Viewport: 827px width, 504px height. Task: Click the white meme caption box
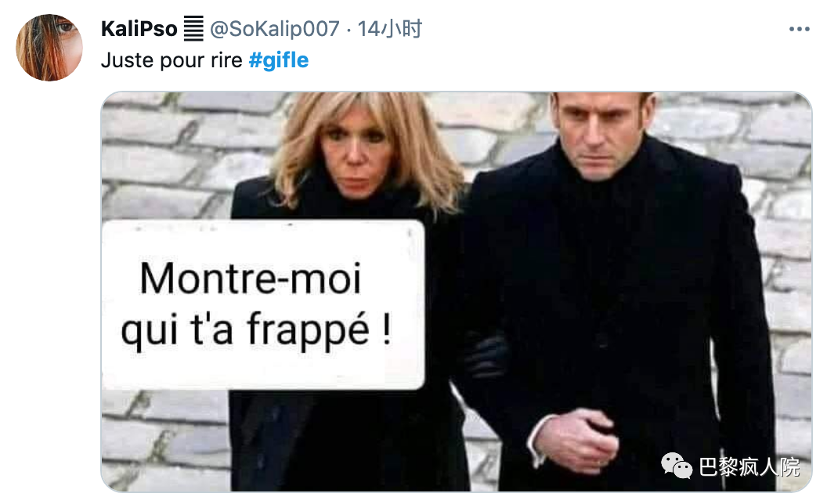click(262, 304)
